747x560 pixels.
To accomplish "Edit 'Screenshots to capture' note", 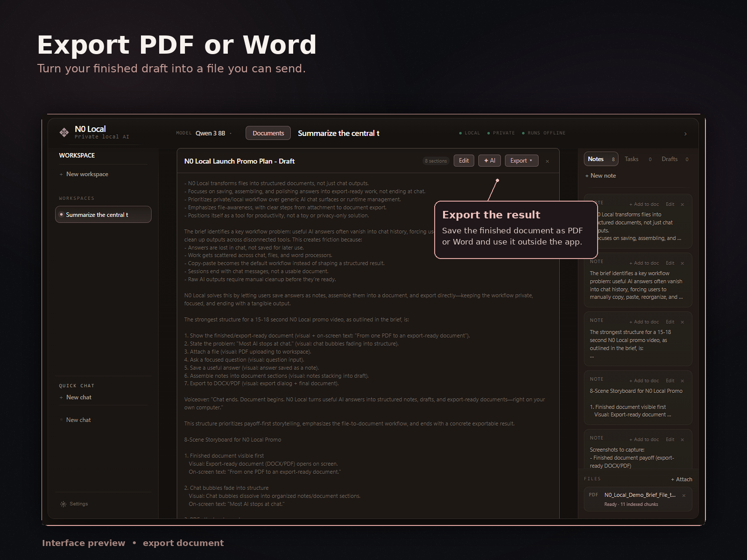I will click(x=670, y=440).
